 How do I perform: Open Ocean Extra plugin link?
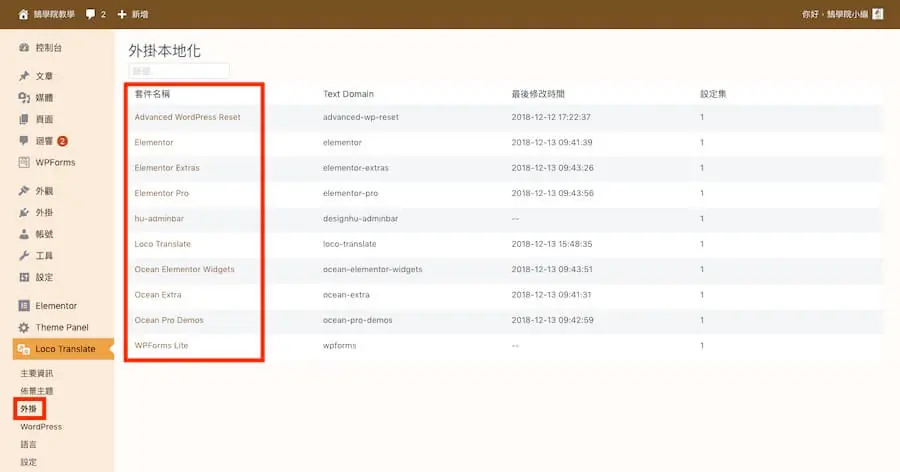click(158, 295)
